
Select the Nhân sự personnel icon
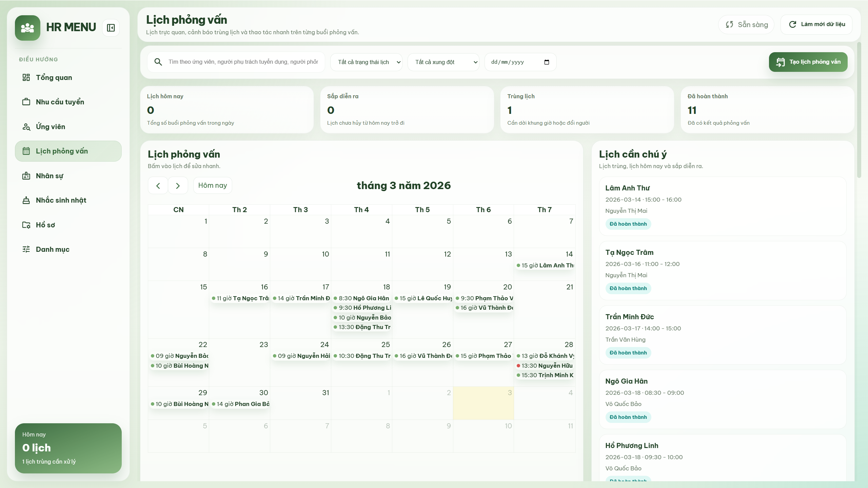27,176
